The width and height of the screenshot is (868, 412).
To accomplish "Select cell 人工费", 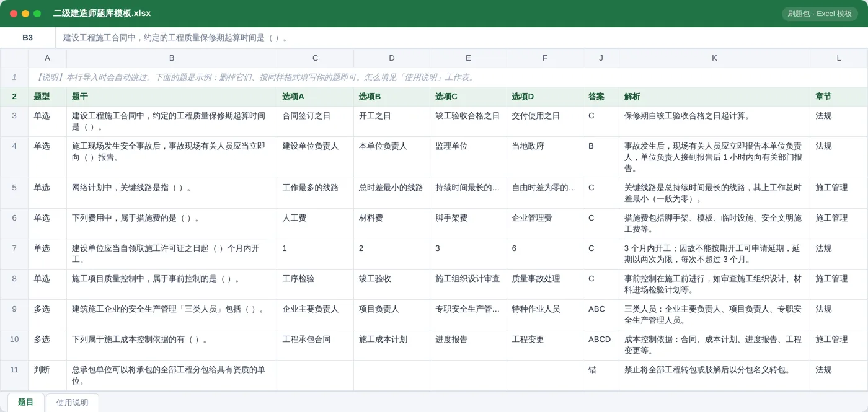I will (315, 224).
